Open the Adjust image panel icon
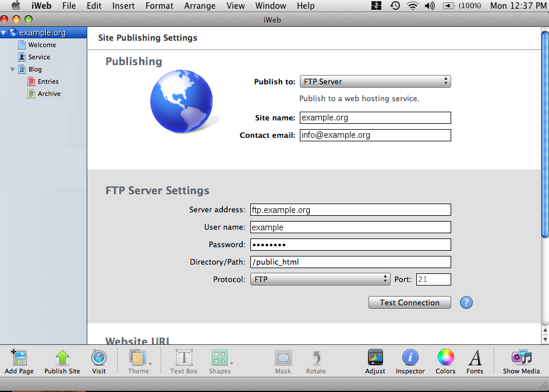The image size is (549, 392). click(375, 357)
